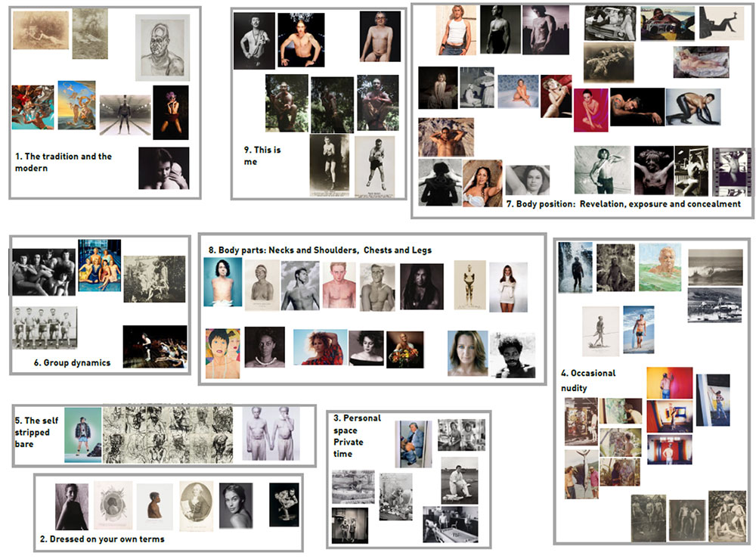756x559 pixels.
Task: Select the '8. Body parts' heading
Action: click(x=320, y=250)
